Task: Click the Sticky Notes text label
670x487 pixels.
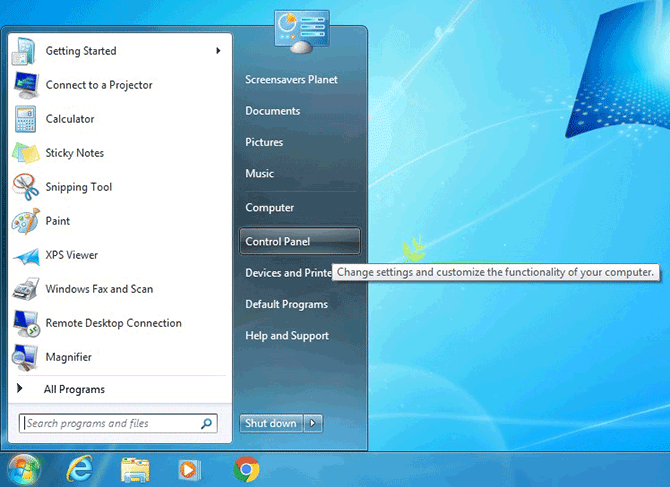Action: click(x=75, y=153)
